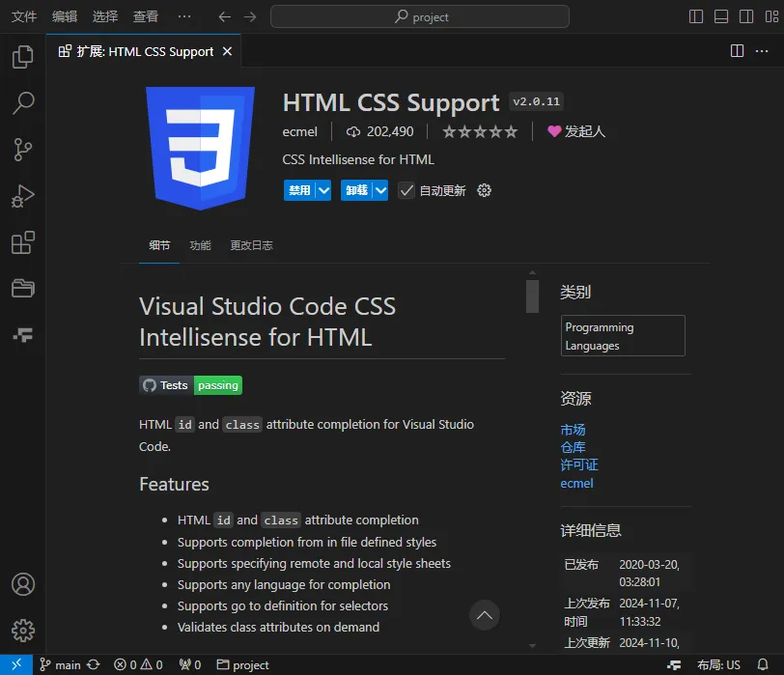784x675 pixels.
Task: Open the 许可证 link
Action: pyautogui.click(x=579, y=464)
